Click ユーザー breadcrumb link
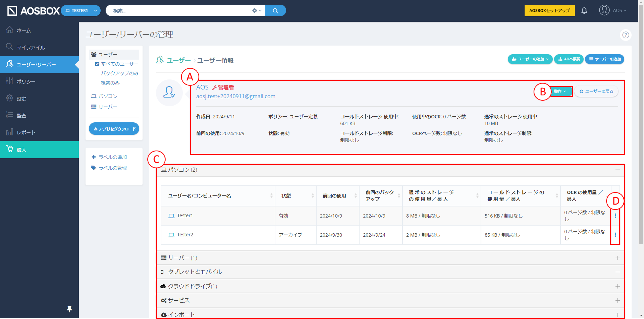Viewport: 644px width, 319px height. (x=179, y=60)
